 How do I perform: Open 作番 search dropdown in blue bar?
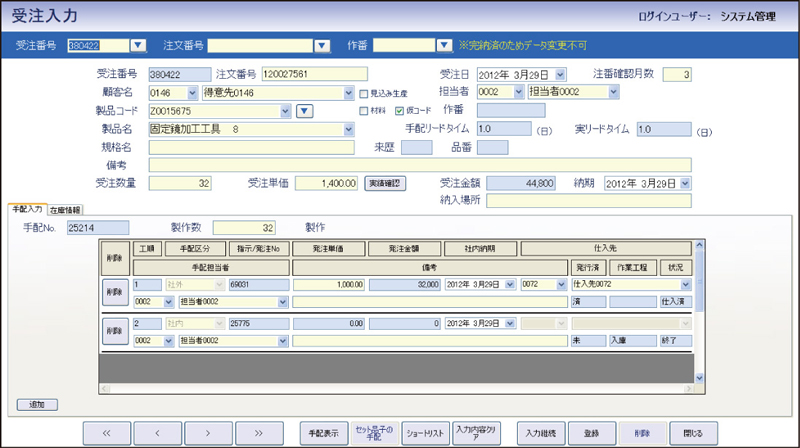tap(444, 45)
